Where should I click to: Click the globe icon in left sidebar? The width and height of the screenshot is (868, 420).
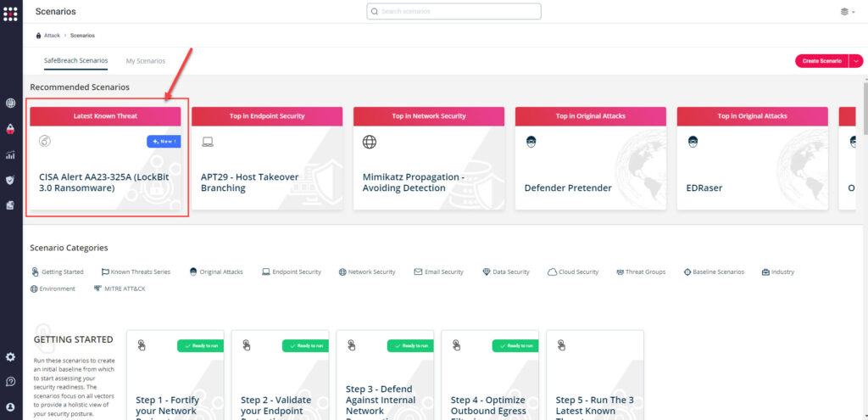coord(10,104)
